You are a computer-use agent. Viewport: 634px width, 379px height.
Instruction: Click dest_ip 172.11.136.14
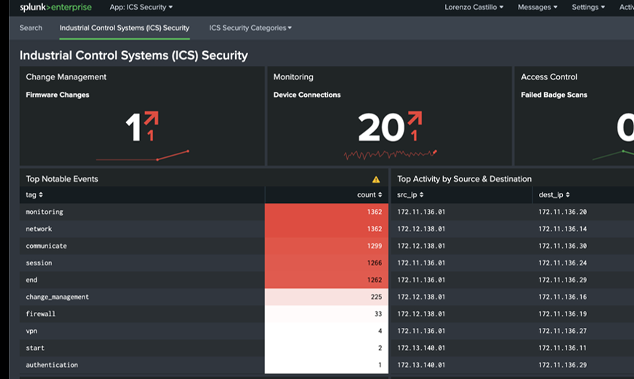click(562, 229)
